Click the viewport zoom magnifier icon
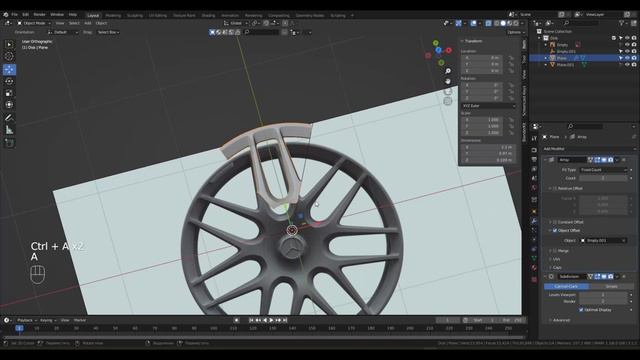The height and width of the screenshot is (360, 640). pyautogui.click(x=448, y=71)
